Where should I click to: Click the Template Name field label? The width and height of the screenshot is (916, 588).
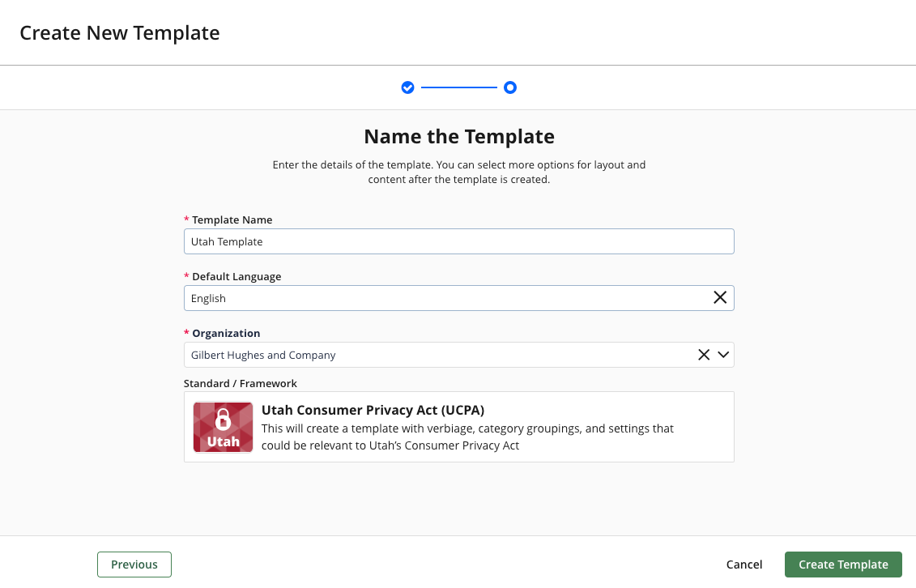point(232,219)
